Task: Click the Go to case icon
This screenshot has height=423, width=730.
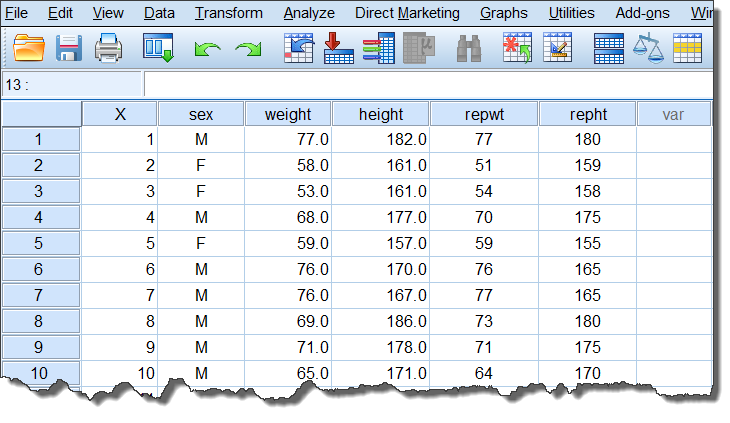Action: tap(299, 47)
